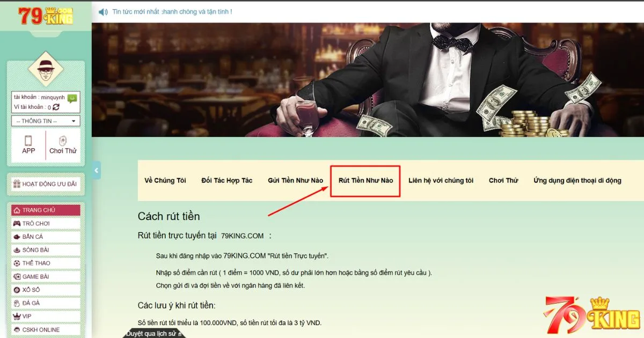This screenshot has width=644, height=338.
Task: Click the scrolling Tin tức mới nhất text
Action: pyautogui.click(x=172, y=12)
